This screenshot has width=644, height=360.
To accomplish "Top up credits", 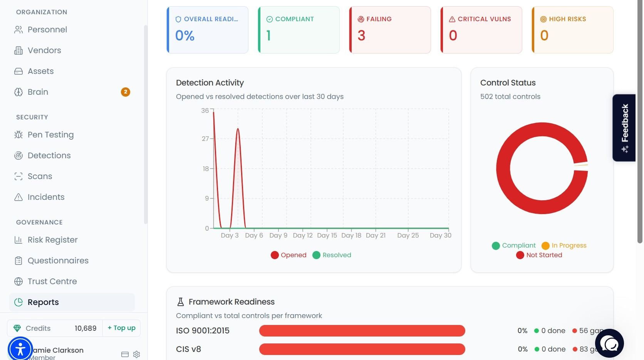I will pyautogui.click(x=122, y=328).
